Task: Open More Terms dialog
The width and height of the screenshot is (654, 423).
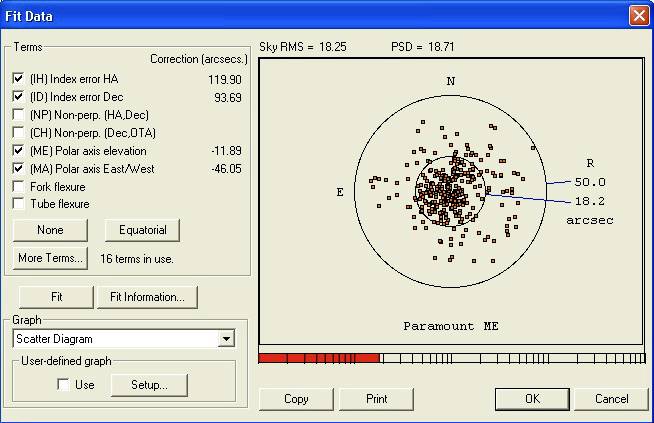Action: [50, 258]
